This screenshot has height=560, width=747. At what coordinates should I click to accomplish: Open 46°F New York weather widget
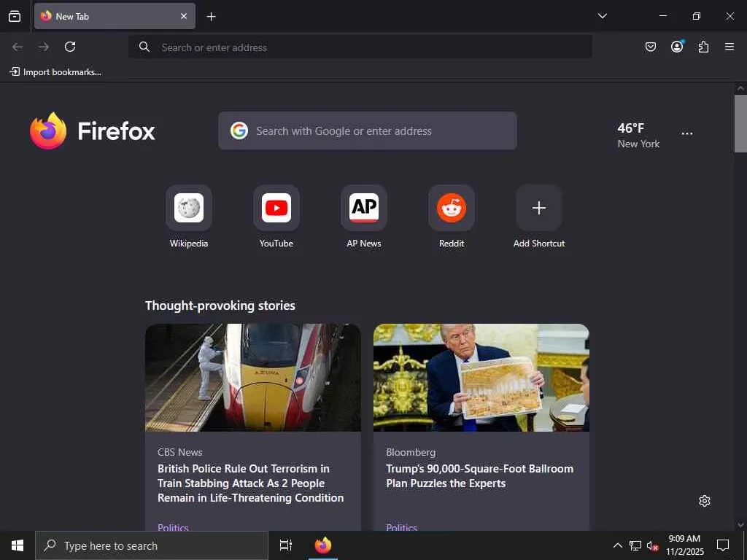pos(638,135)
